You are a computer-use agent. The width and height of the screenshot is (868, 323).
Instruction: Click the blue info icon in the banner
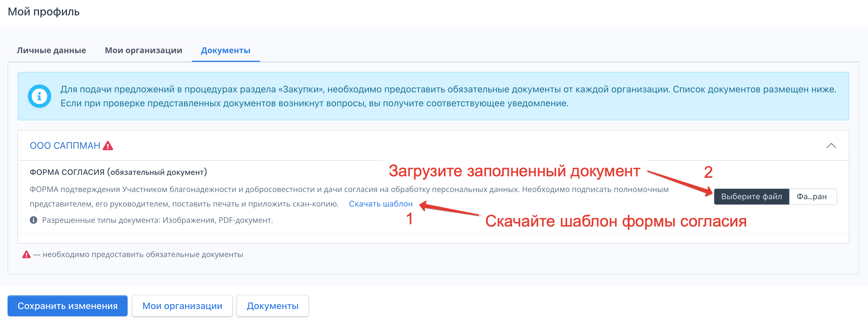[x=40, y=96]
